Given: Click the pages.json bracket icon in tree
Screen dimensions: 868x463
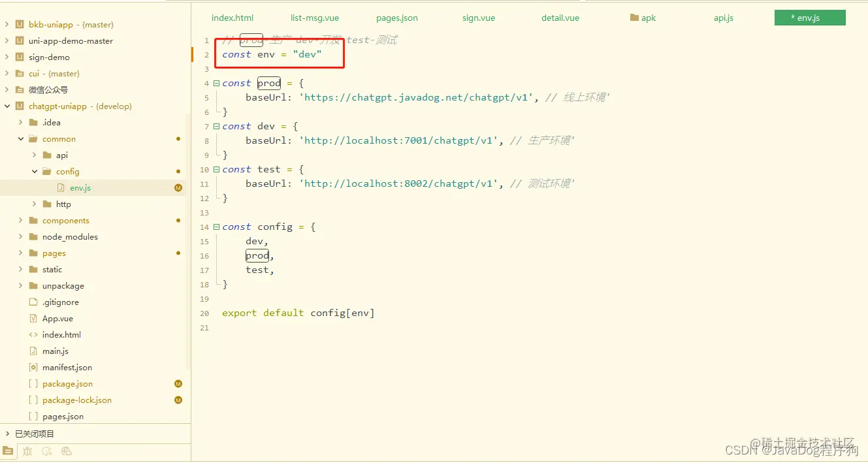Looking at the screenshot, I should pyautogui.click(x=33, y=416).
